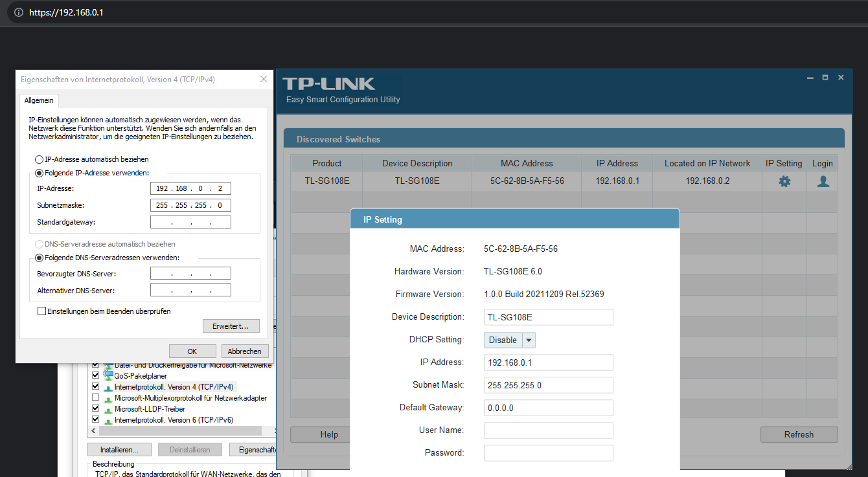Screen dimensions: 868x477
Task: Click Microsoft-Multiplexorprotokoll protocol icon
Action: tap(108, 398)
